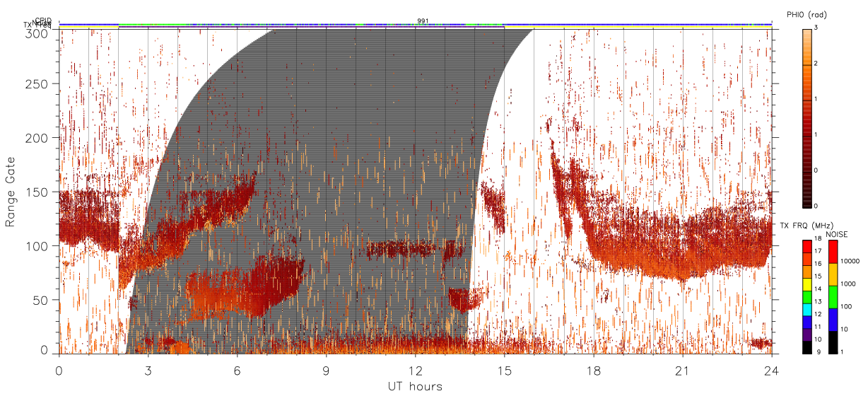Click the x-axis tick label '24'
Image resolution: width=868 pixels, height=401 pixels.
[x=771, y=370]
